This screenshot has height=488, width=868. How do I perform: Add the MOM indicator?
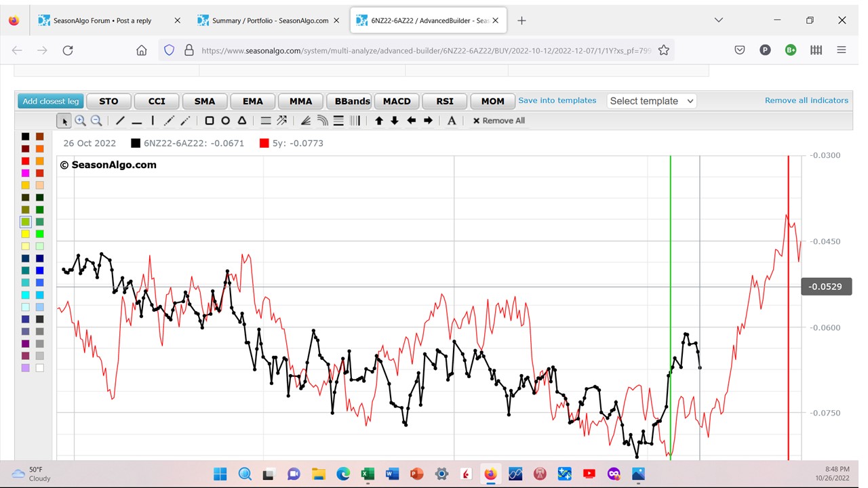pos(493,101)
